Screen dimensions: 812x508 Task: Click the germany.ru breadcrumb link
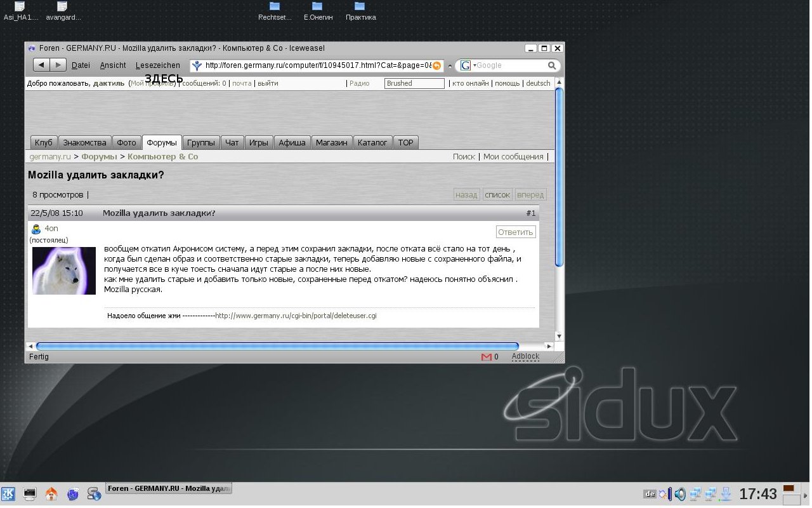tap(50, 157)
